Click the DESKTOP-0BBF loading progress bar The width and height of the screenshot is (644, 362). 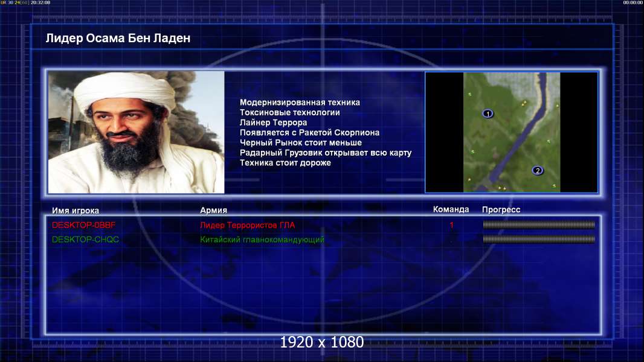(x=539, y=224)
